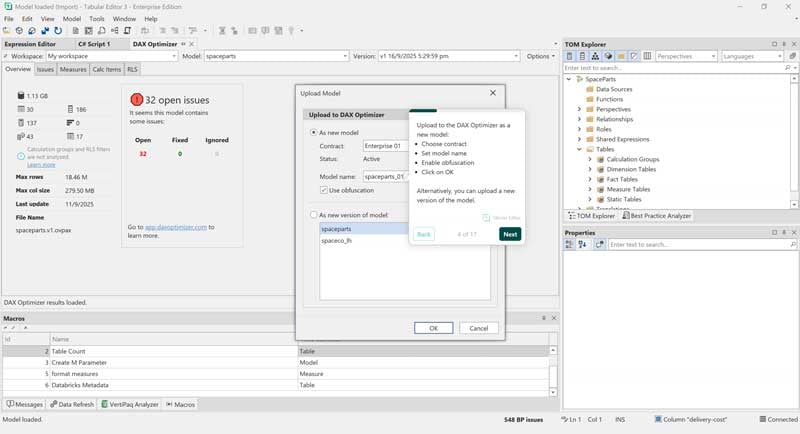Click third toolbar icon in Properties panel

599,245
